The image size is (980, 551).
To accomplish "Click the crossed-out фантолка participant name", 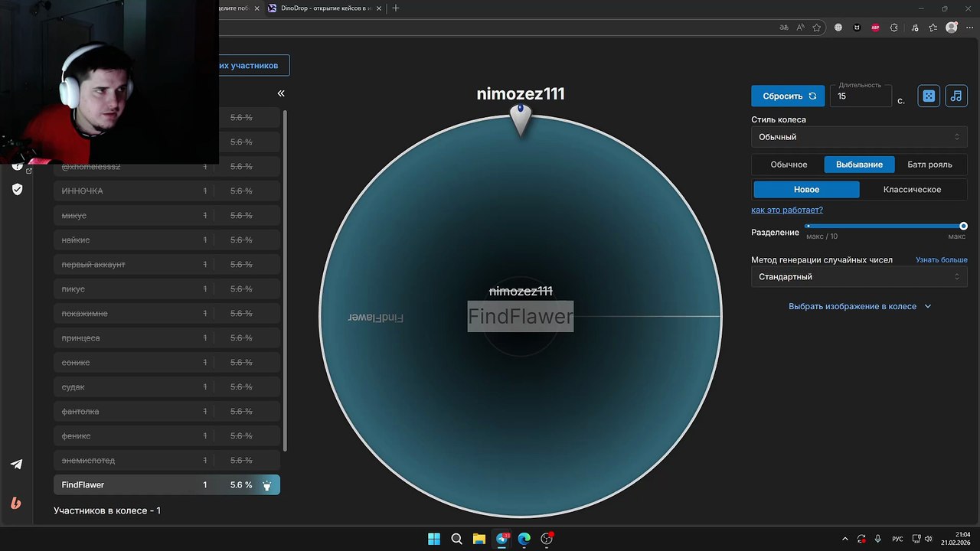I will click(x=80, y=412).
